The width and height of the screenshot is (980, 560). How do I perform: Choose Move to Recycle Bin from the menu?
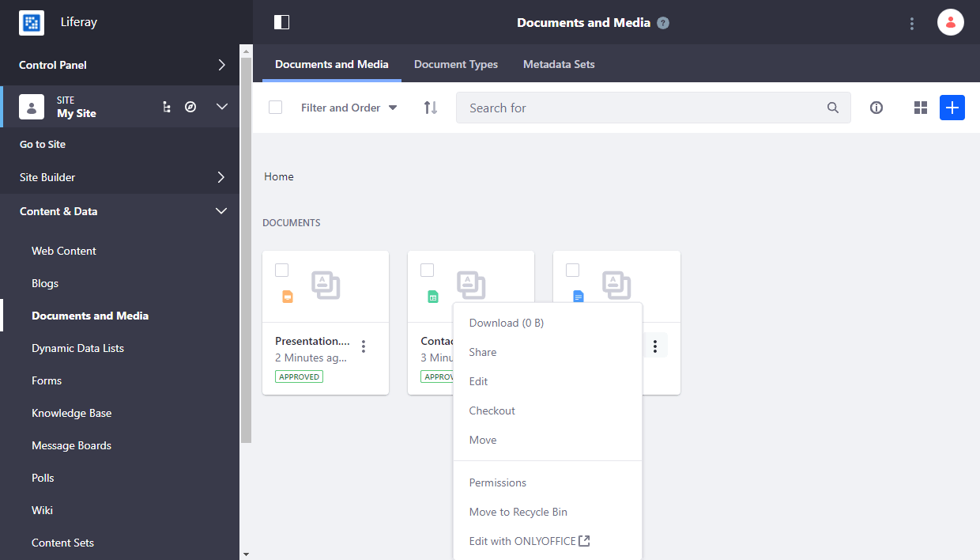pos(518,512)
